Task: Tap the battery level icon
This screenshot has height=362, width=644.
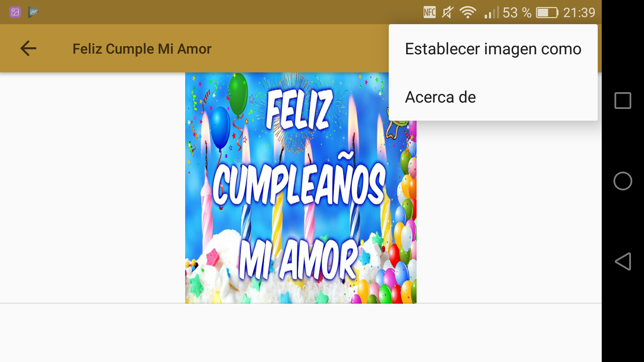Action: tap(547, 13)
